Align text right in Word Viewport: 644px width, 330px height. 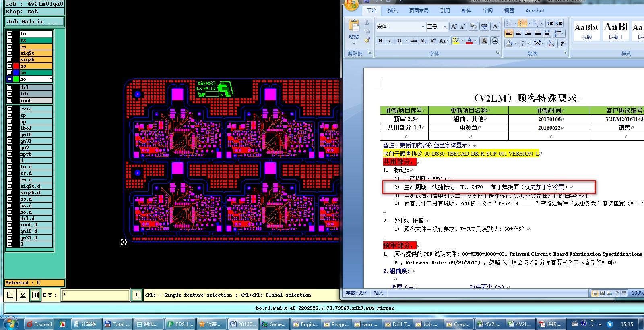528,33
